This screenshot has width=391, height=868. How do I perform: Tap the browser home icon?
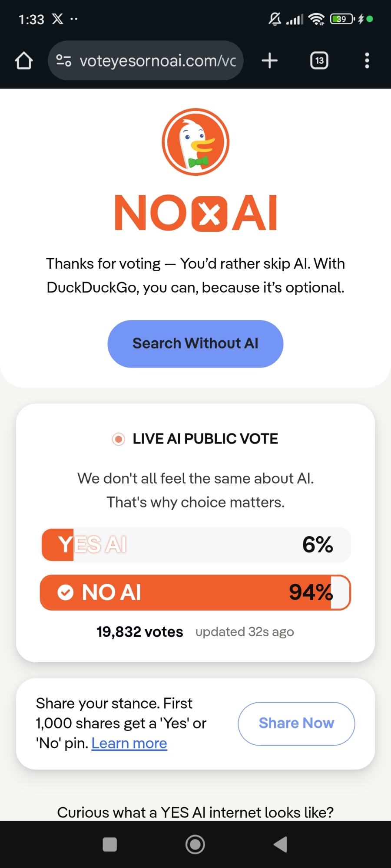pyautogui.click(x=24, y=61)
